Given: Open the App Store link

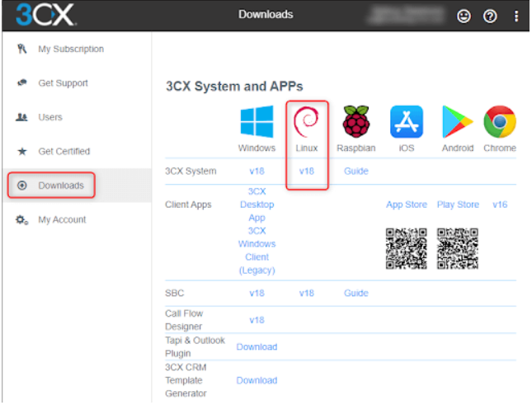Looking at the screenshot, I should [407, 205].
